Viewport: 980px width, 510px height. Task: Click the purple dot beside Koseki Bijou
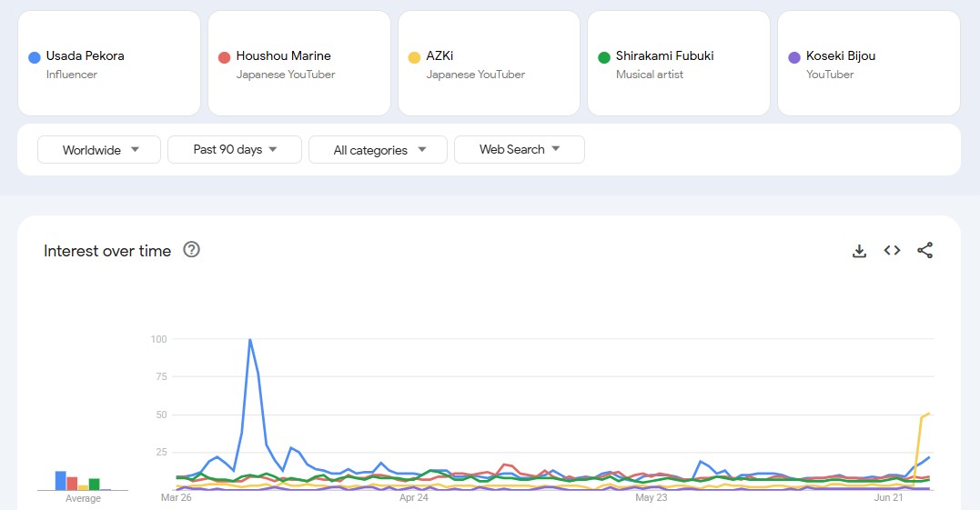[x=794, y=57]
